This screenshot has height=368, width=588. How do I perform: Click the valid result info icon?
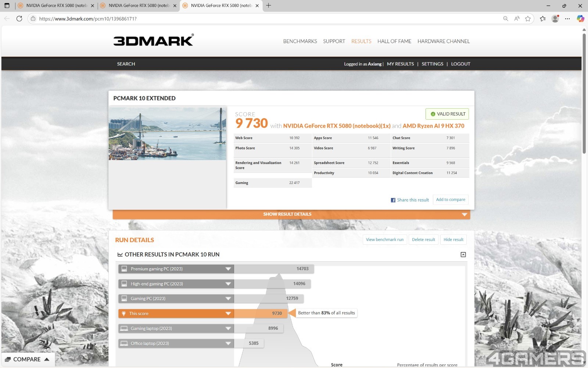(x=433, y=114)
